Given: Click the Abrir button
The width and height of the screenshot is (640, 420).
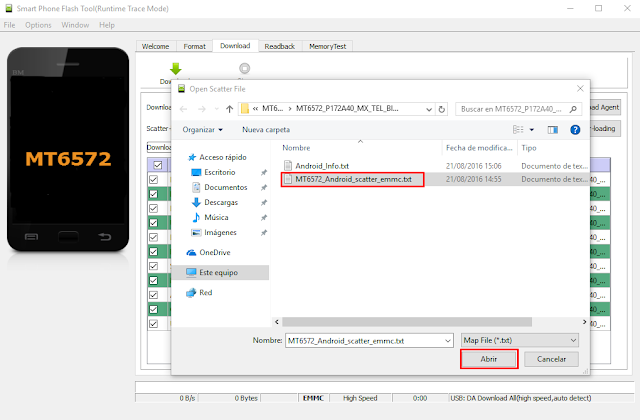Looking at the screenshot, I should (489, 359).
